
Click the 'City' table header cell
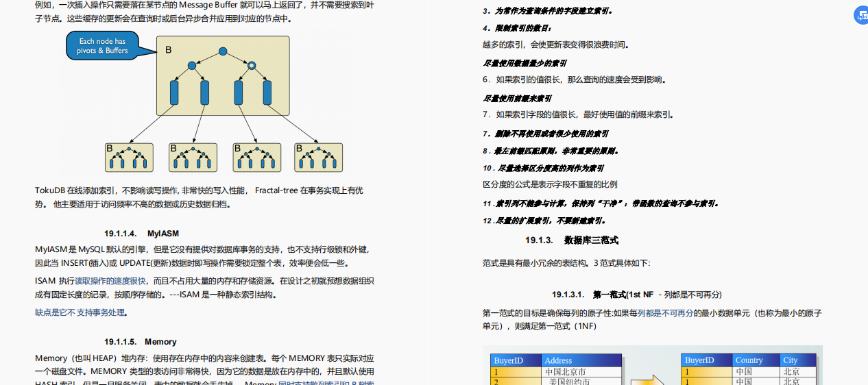pyautogui.click(x=798, y=360)
